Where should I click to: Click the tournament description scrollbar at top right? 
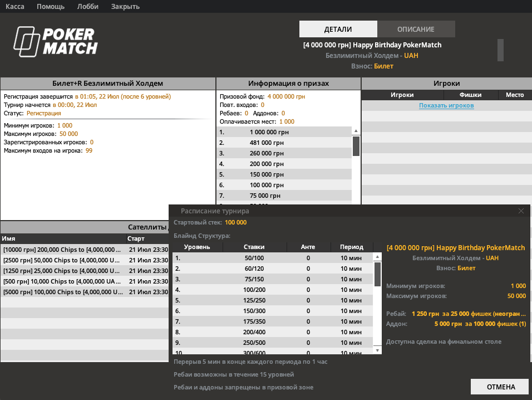pos(500,50)
